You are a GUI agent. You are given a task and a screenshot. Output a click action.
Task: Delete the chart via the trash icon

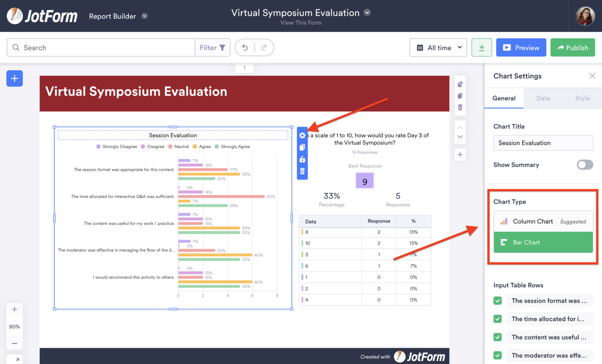[x=302, y=171]
